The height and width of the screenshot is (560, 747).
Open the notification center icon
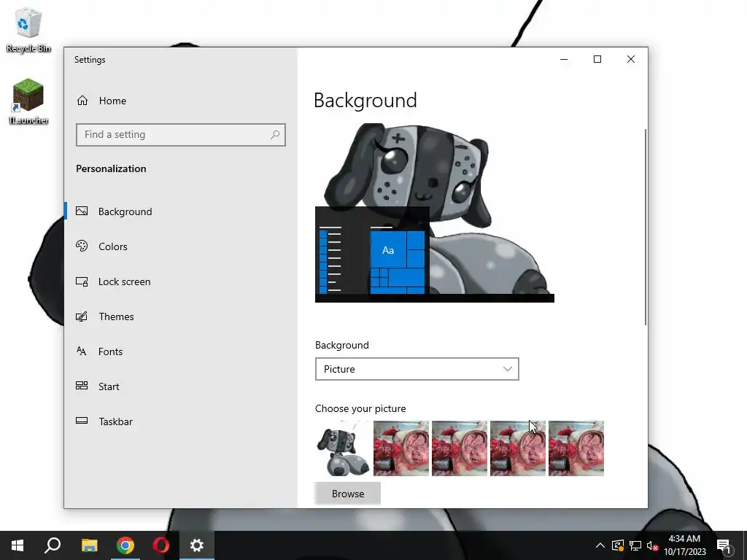coord(724,545)
